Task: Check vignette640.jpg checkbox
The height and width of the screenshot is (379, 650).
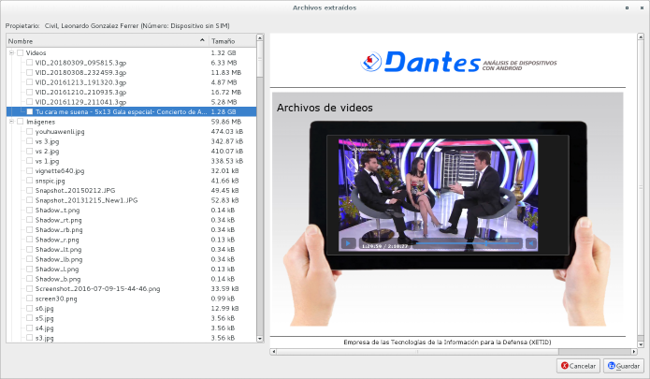Action: pos(29,170)
